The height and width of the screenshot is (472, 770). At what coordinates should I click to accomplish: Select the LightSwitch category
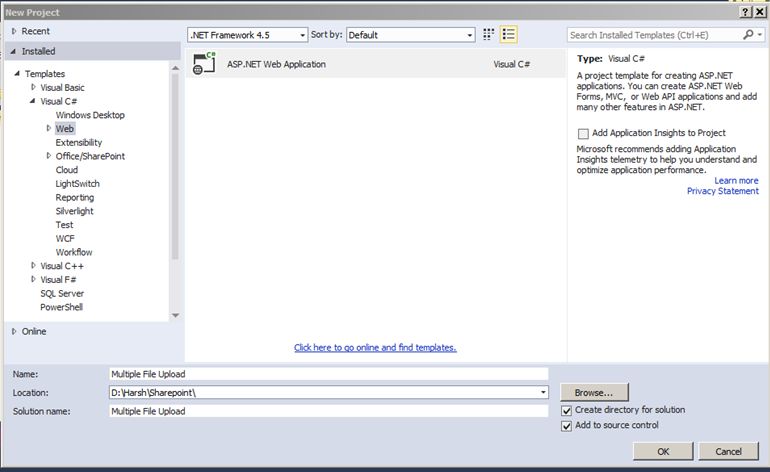tap(77, 184)
